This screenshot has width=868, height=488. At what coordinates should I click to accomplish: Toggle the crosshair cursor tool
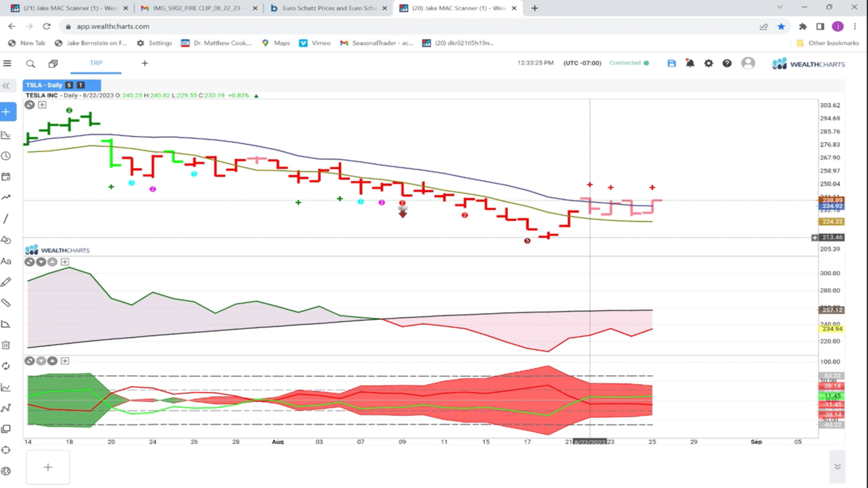6,450
